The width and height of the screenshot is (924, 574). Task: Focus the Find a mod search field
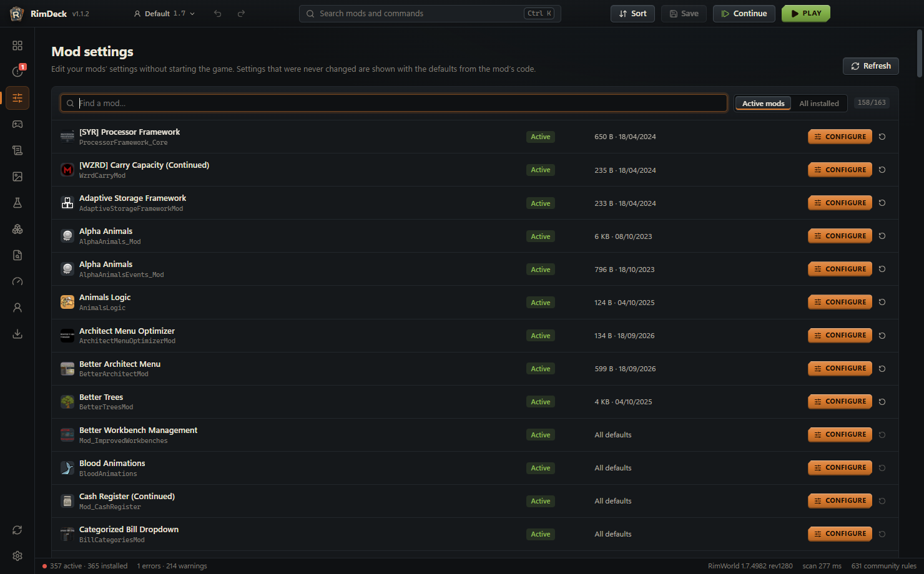point(394,103)
